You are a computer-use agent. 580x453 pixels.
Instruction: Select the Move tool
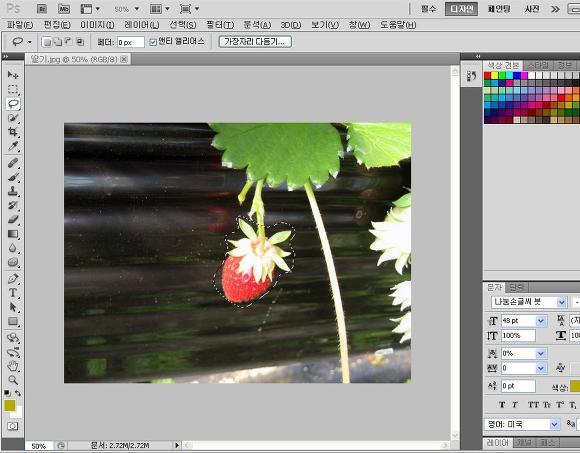pos(13,75)
